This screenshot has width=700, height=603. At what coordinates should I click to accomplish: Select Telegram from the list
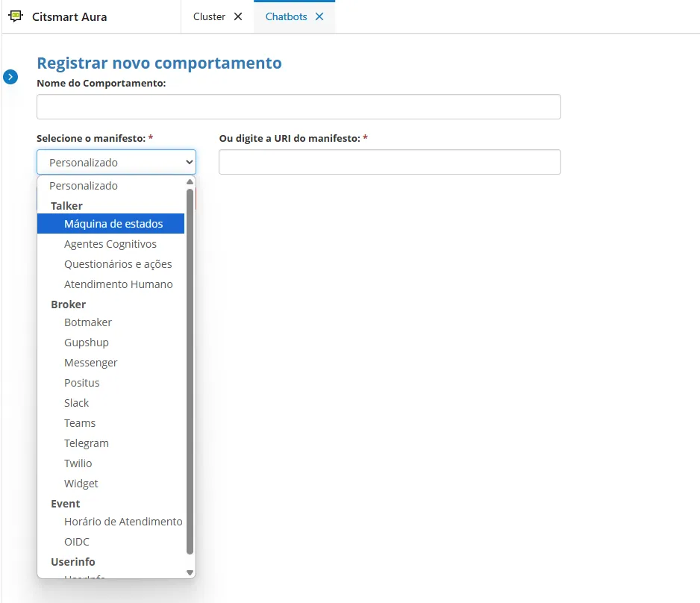[x=110, y=443]
